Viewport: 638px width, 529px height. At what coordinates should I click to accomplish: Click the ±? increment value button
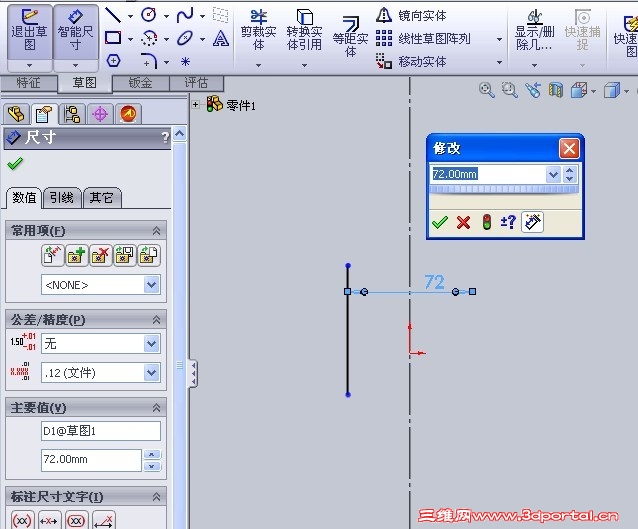[508, 222]
